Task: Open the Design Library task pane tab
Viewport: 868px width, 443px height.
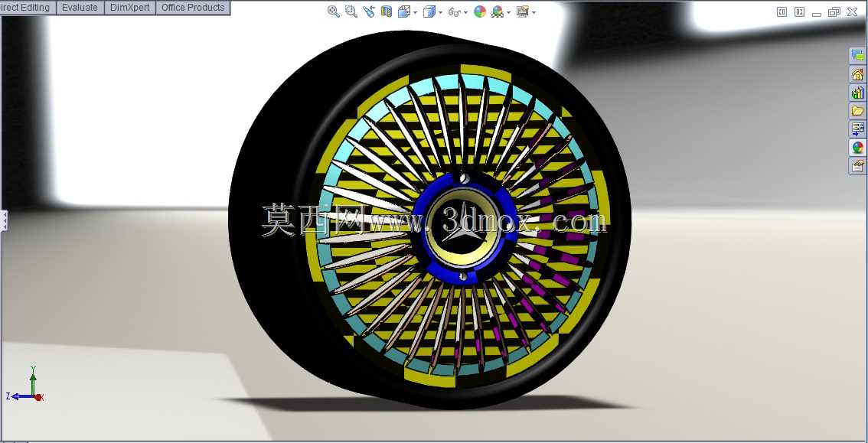Action: pos(857,93)
